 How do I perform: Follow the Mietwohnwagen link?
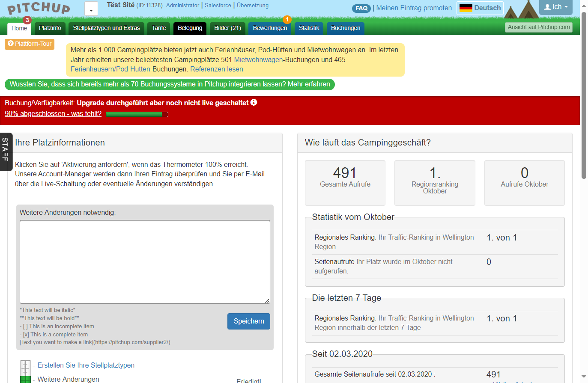pos(258,59)
